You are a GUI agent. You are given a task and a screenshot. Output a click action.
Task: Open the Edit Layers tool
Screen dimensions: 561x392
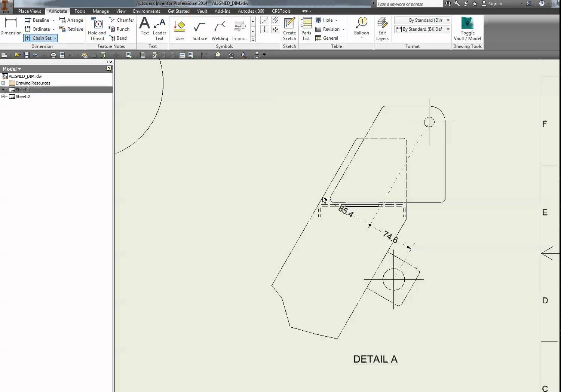(x=382, y=28)
